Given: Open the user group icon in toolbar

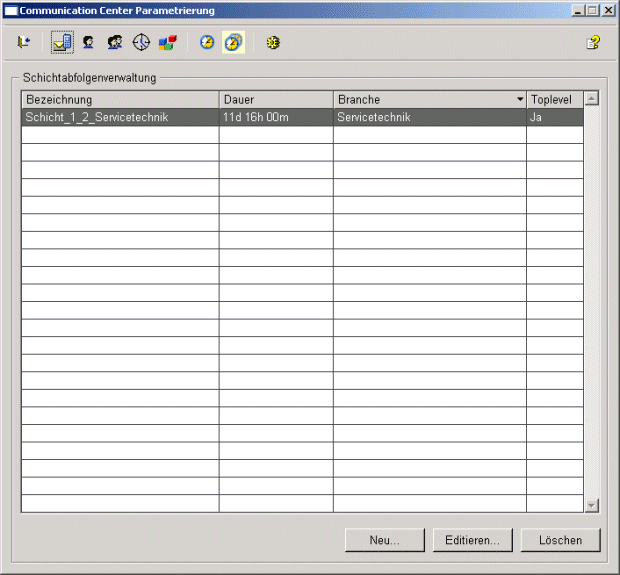Looking at the screenshot, I should click(x=115, y=43).
